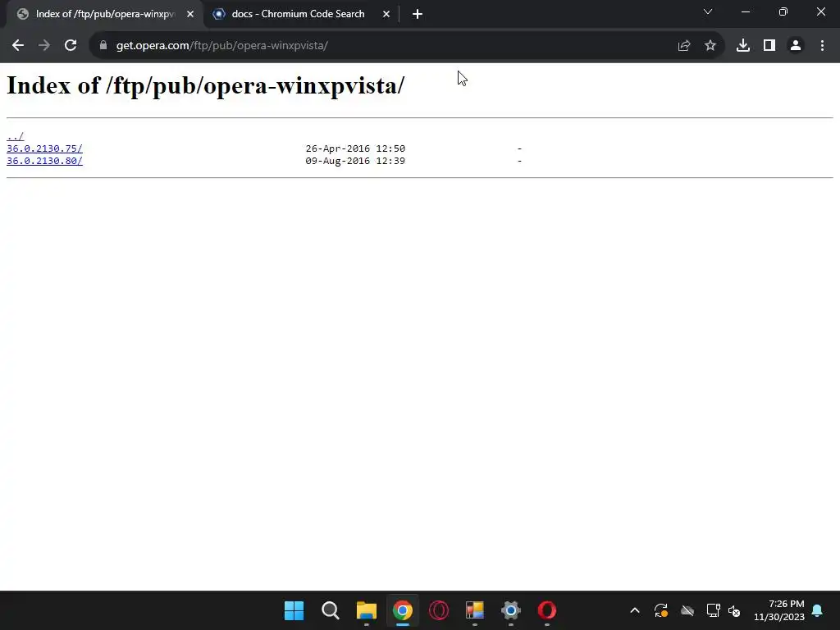
Task: Click the address bar URL
Action: pyautogui.click(x=221, y=46)
